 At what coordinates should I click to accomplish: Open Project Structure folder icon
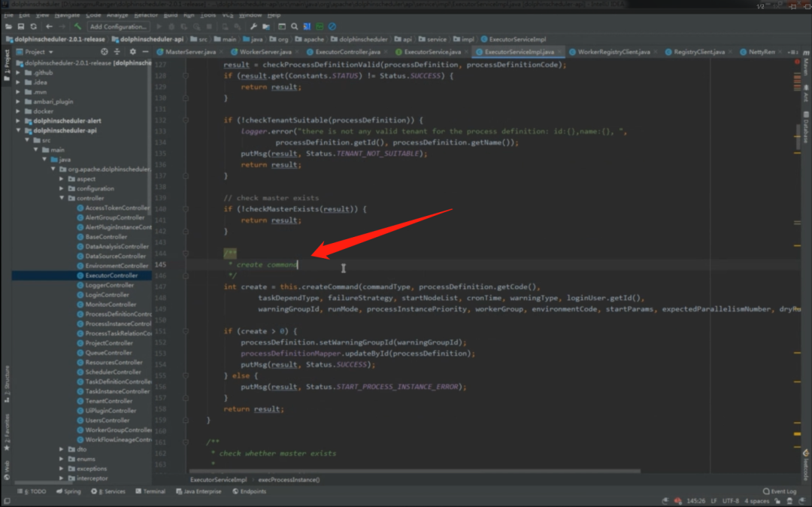tap(265, 26)
